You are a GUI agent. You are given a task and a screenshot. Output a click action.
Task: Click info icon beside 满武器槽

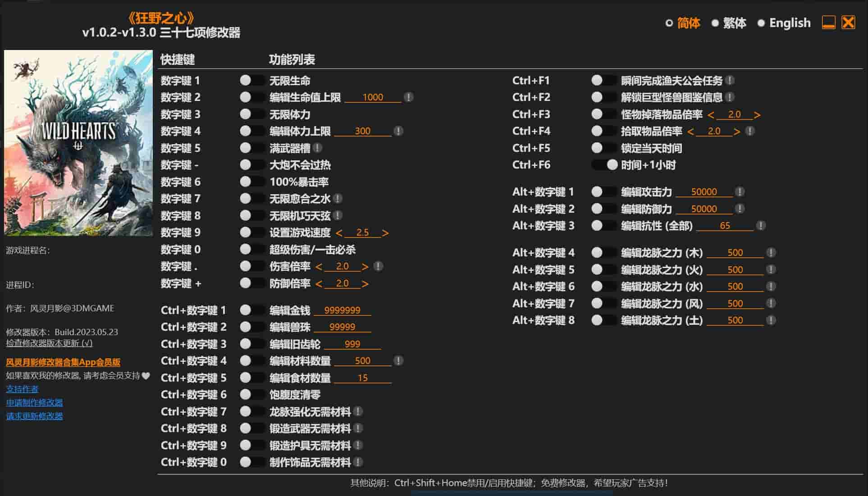[317, 148]
